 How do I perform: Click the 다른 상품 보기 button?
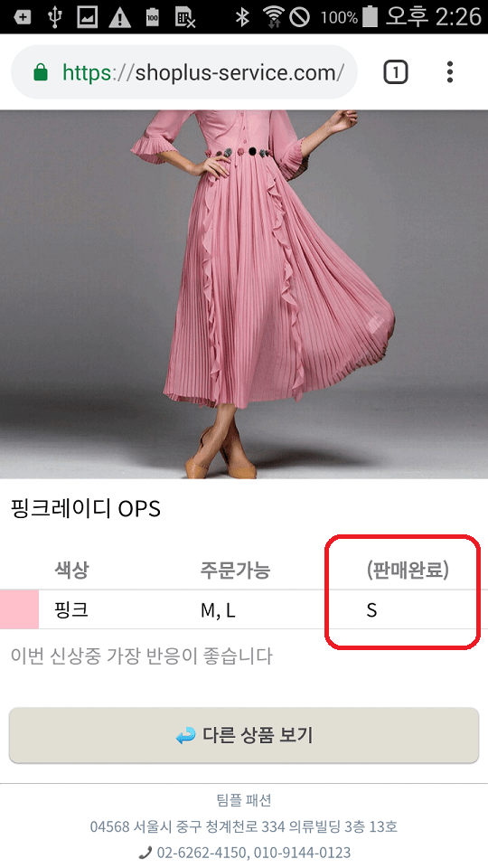tap(244, 736)
